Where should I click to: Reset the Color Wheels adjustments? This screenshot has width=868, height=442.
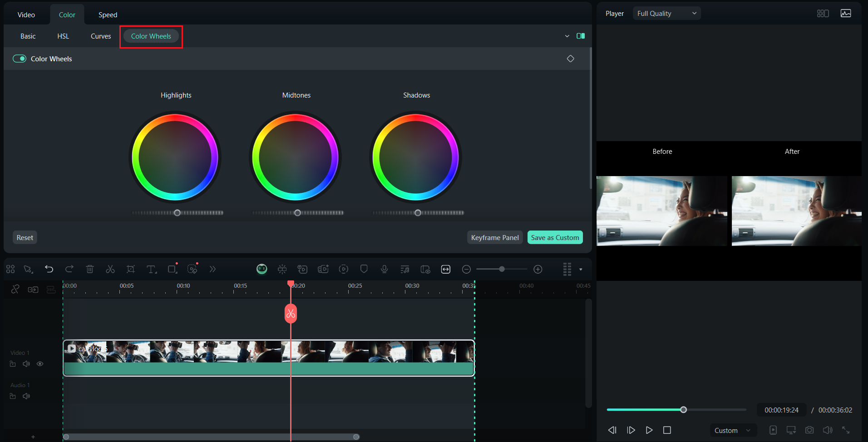(25, 237)
